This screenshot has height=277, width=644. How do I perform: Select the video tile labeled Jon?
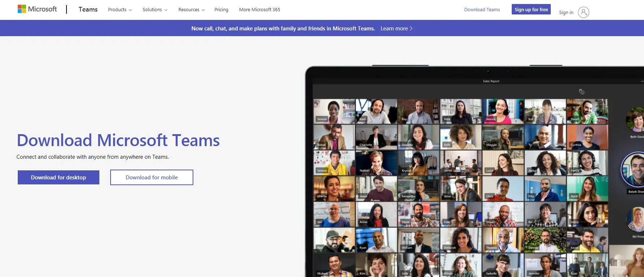pos(334,214)
